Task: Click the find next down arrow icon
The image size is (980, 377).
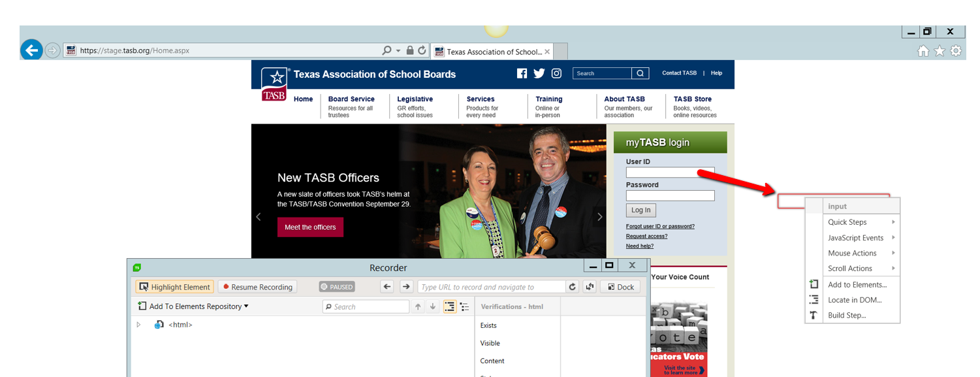Action: pyautogui.click(x=433, y=306)
